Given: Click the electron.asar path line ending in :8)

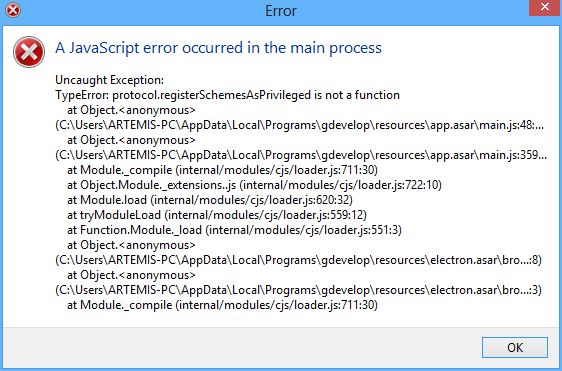Looking at the screenshot, I should 298,260.
